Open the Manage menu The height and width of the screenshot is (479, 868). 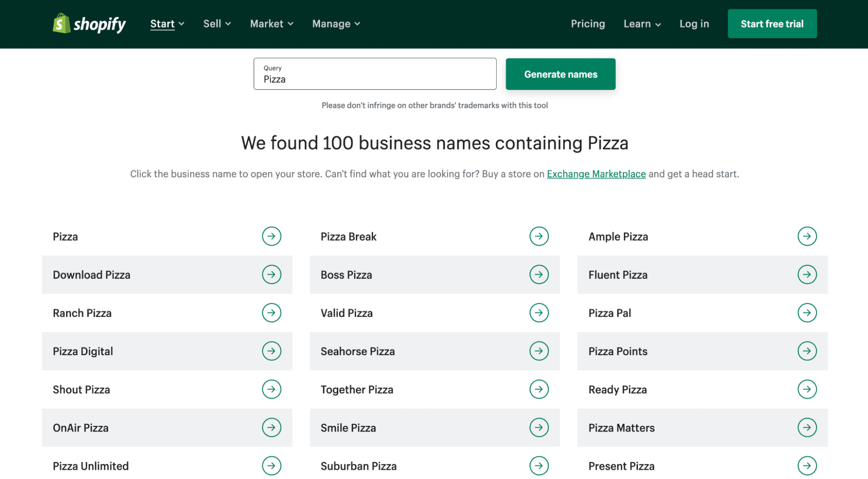(336, 24)
